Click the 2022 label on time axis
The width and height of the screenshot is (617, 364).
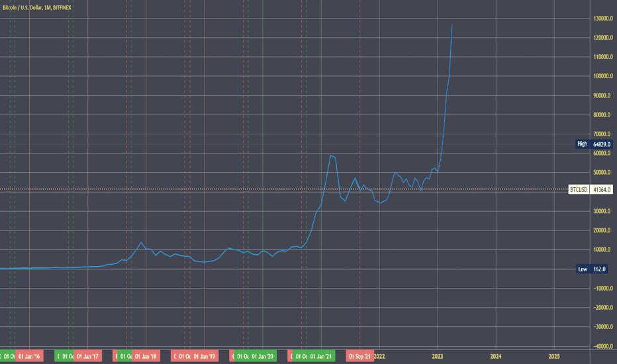point(380,357)
